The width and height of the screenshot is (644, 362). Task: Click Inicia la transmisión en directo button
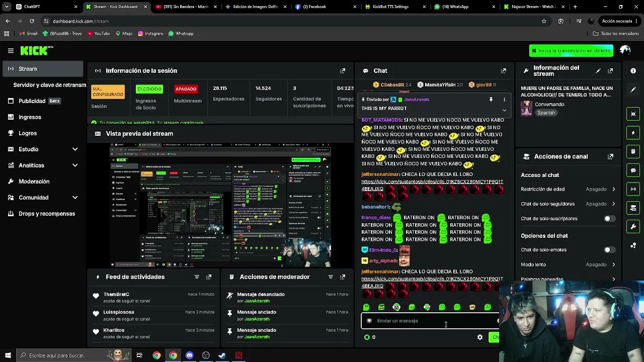tap(571, 51)
